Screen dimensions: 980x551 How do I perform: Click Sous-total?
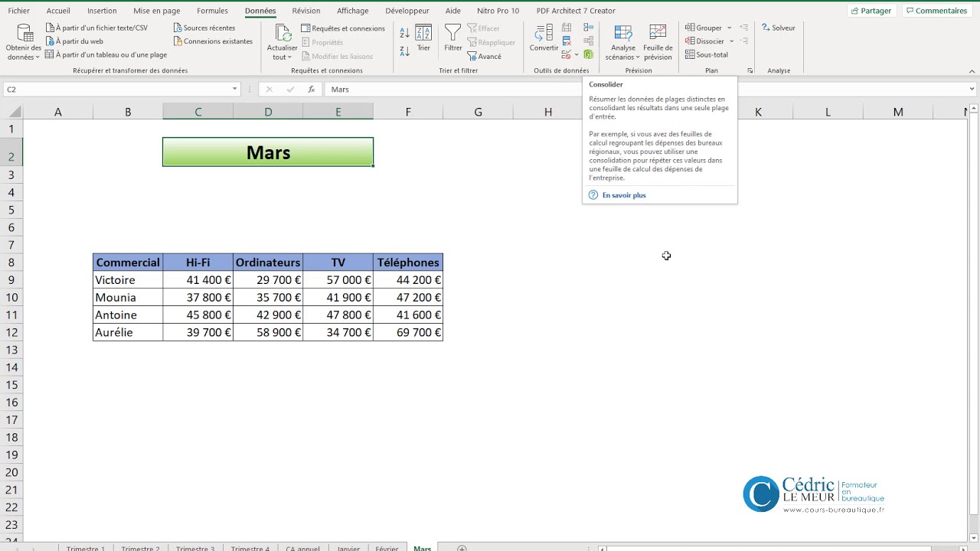pos(707,55)
